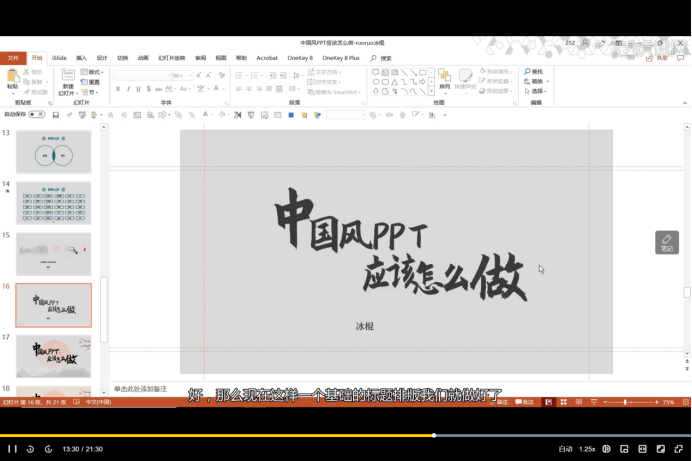This screenshot has width=692, height=461.
Task: Switch to the Acrobat tab
Action: point(267,58)
